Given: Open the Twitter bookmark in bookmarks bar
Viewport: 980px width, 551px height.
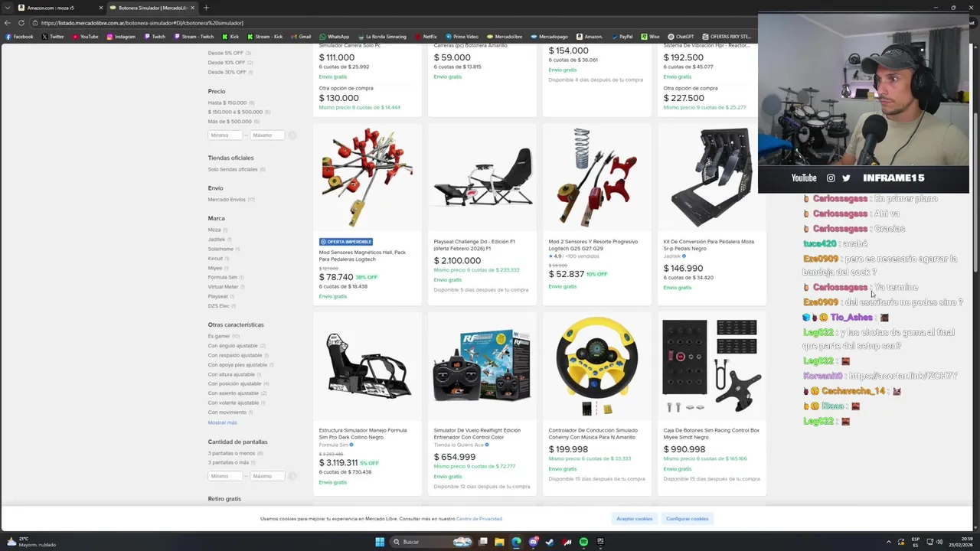Looking at the screenshot, I should (x=53, y=37).
